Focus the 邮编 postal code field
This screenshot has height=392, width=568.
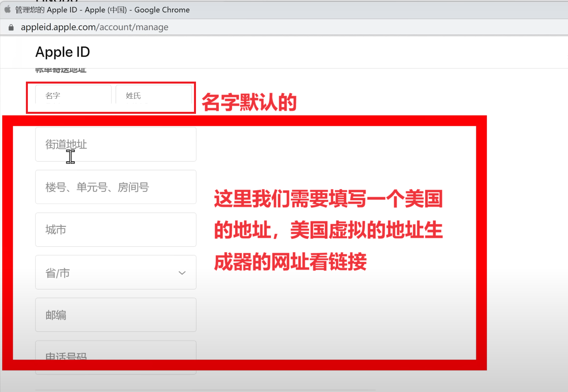(x=116, y=315)
